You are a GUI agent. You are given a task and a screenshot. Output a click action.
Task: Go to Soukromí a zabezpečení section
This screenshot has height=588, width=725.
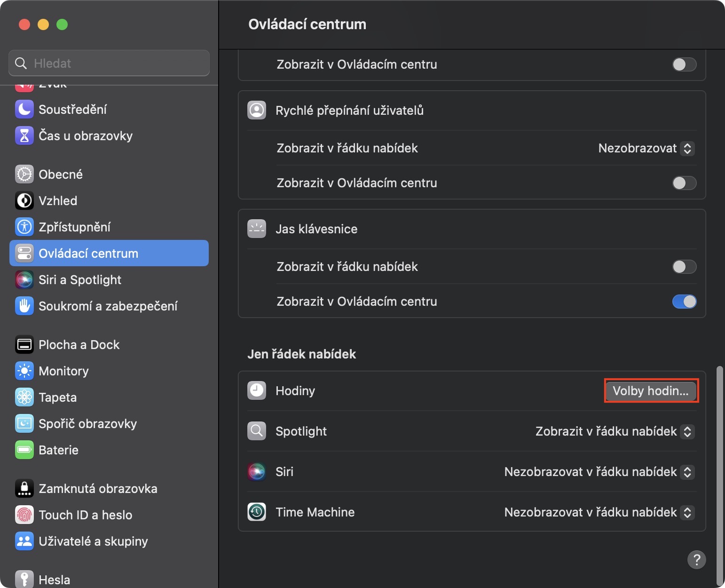(108, 306)
